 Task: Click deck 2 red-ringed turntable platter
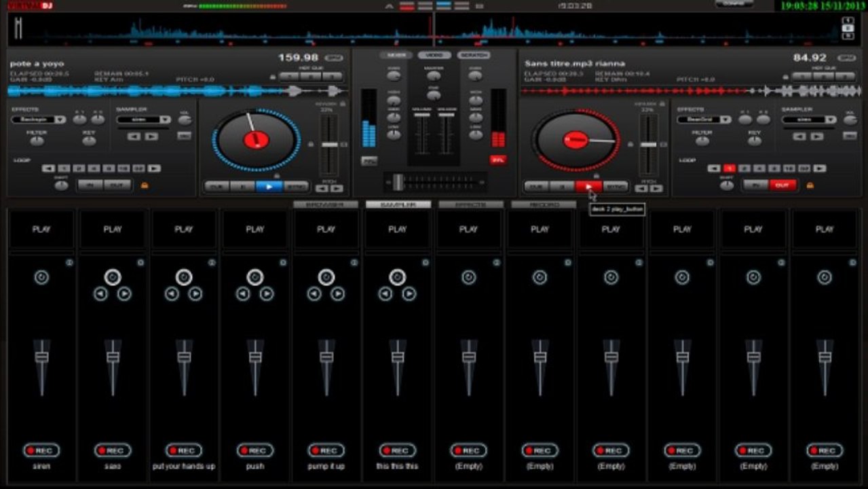pyautogui.click(x=575, y=140)
